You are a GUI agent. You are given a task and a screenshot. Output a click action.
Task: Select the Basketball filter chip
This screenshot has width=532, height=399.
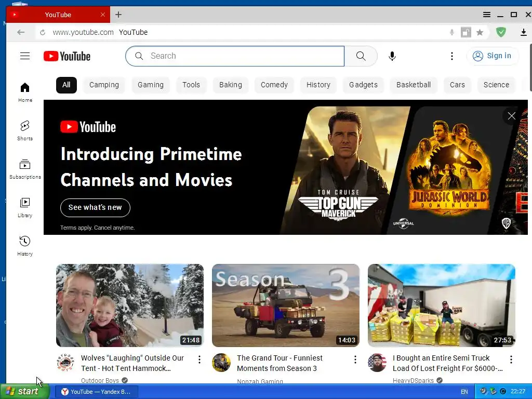(x=413, y=85)
